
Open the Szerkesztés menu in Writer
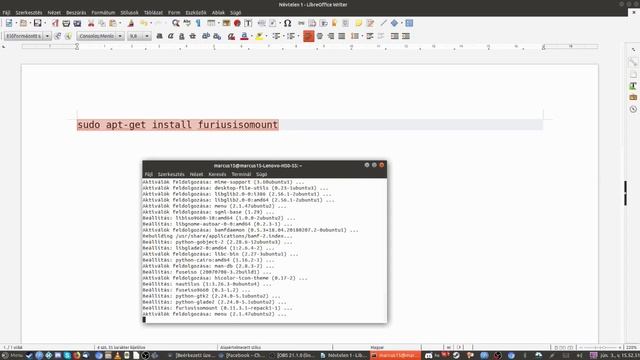tap(29, 13)
